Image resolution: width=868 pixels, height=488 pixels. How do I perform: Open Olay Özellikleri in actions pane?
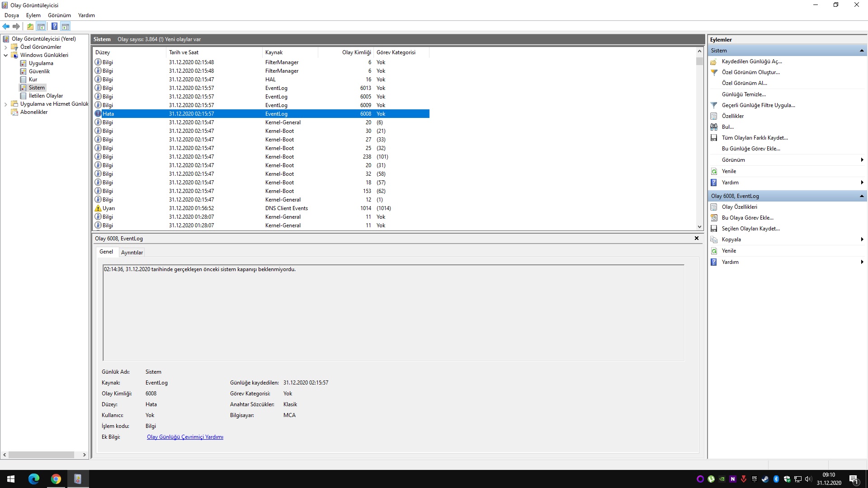(739, 207)
